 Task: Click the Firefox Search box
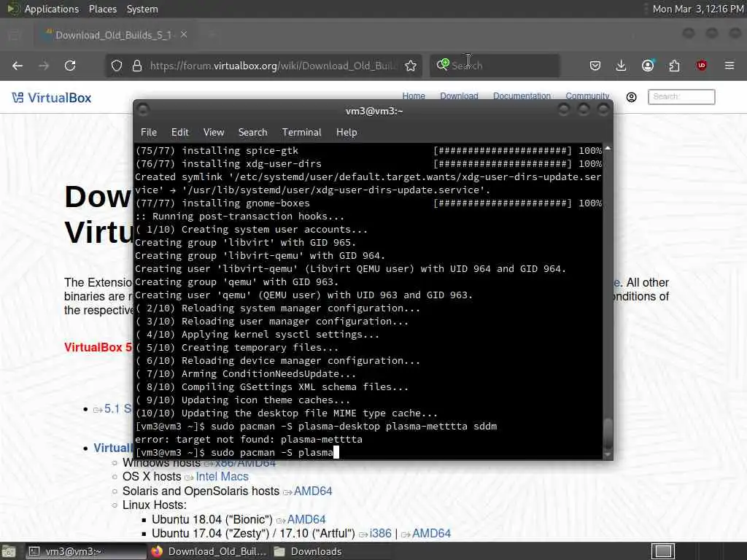(x=495, y=66)
